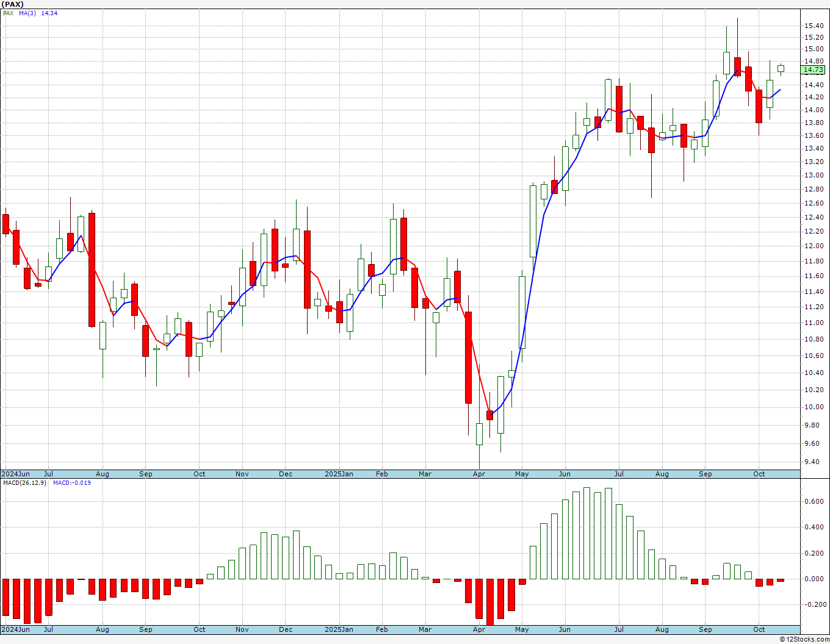Click 2025Jan on the price chart time axis
Viewport: 830px width, 644px height.
pos(339,474)
